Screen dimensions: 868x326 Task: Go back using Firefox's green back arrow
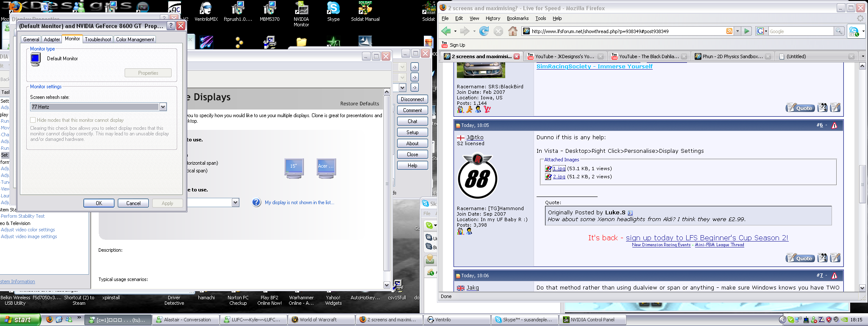(x=446, y=31)
